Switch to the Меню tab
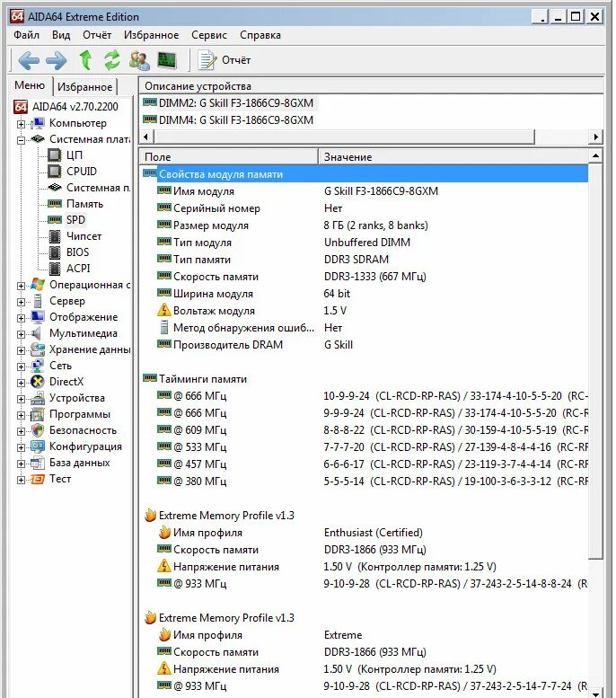 (x=30, y=85)
